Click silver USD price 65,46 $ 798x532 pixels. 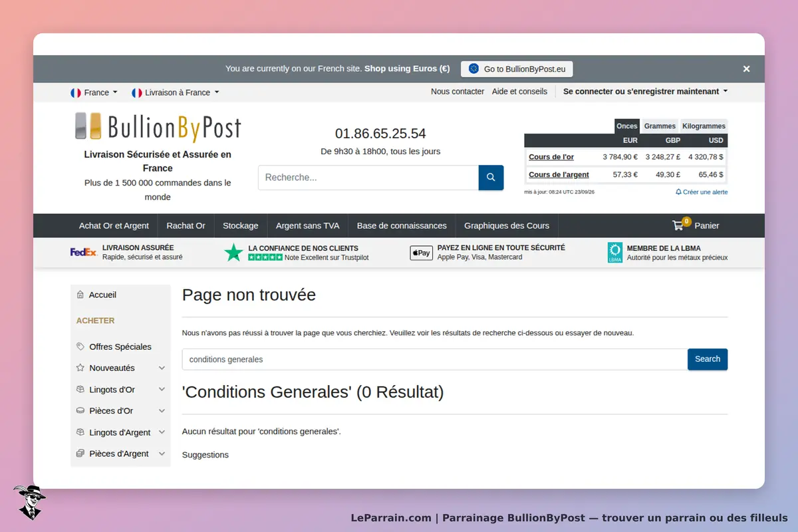tap(710, 175)
